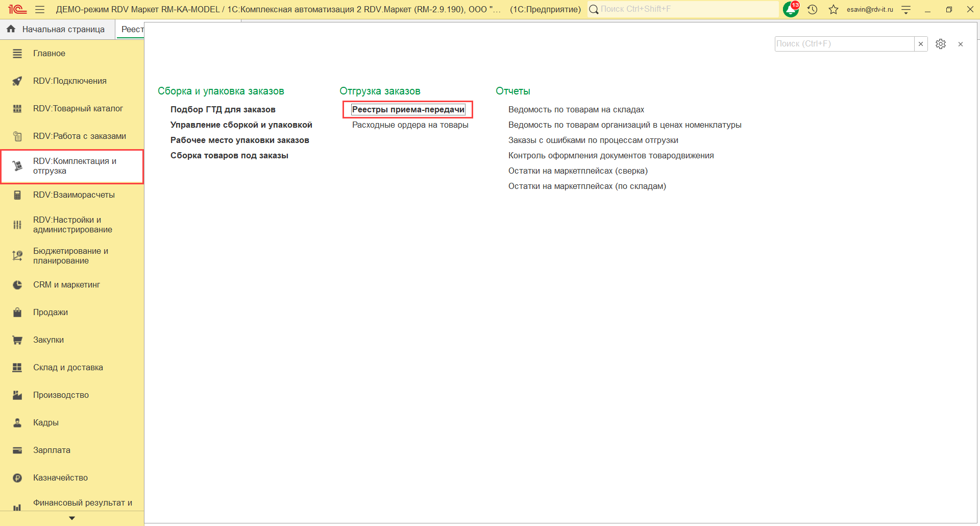Open the history clock icon

click(x=813, y=9)
